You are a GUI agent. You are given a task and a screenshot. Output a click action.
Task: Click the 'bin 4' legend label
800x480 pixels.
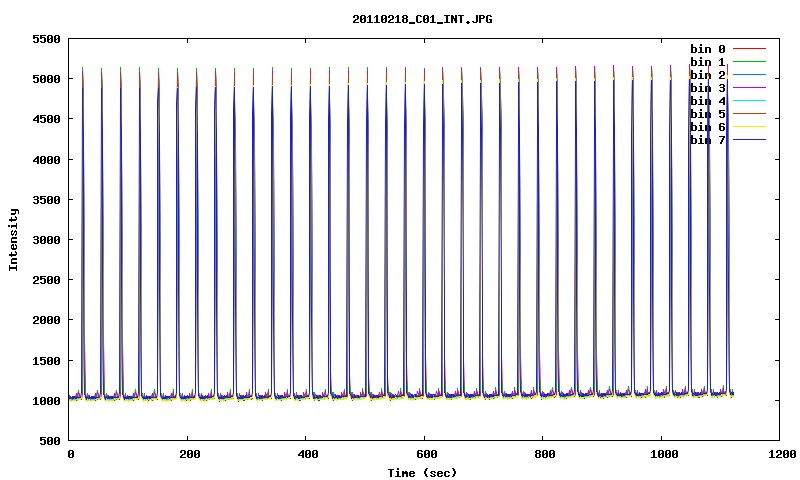(708, 101)
